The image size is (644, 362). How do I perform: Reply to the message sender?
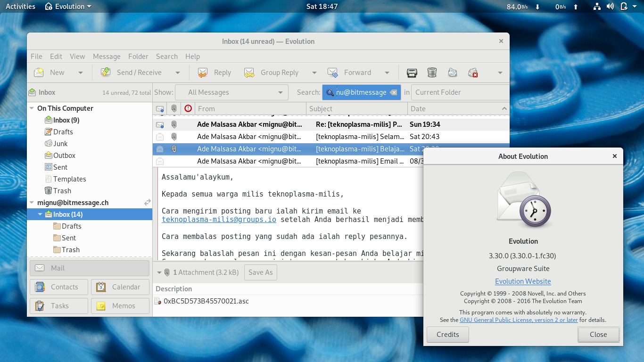214,72
